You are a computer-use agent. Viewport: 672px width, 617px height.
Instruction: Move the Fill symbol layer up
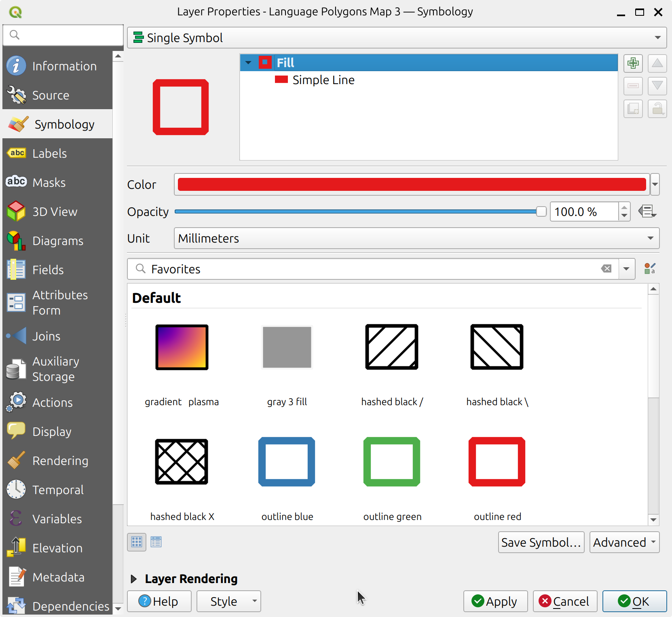coord(657,63)
